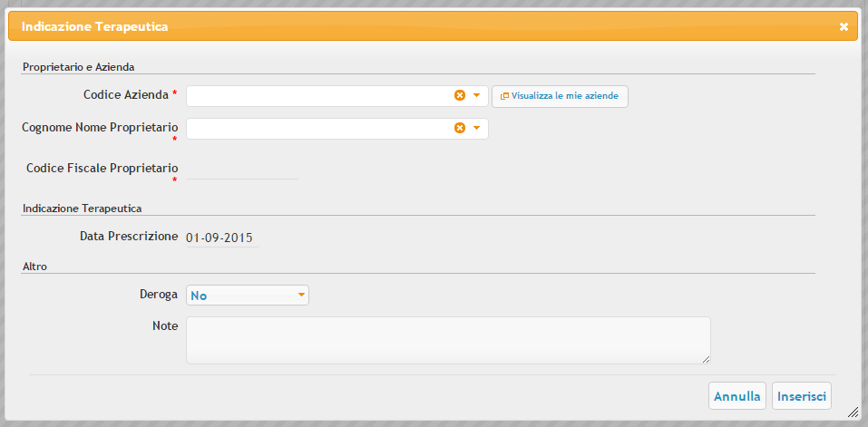The width and height of the screenshot is (868, 427).
Task: Click the Indicazione Terapeutica title bar text
Action: pos(94,26)
